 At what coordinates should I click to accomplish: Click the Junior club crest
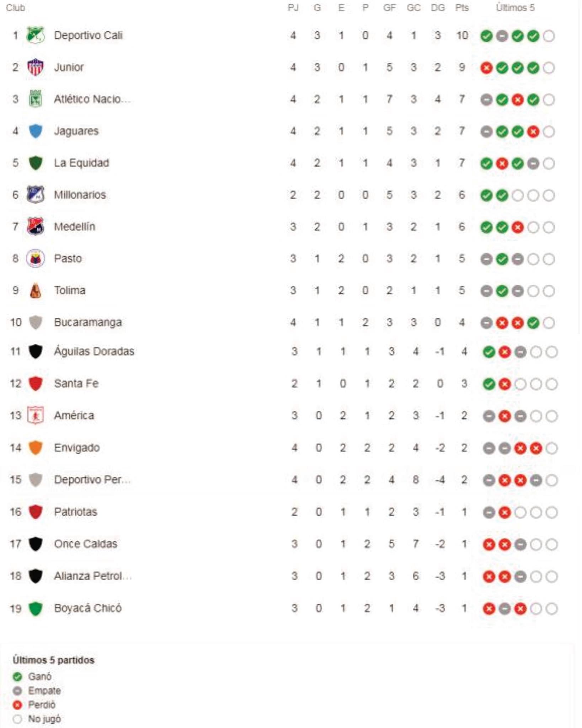click(36, 67)
